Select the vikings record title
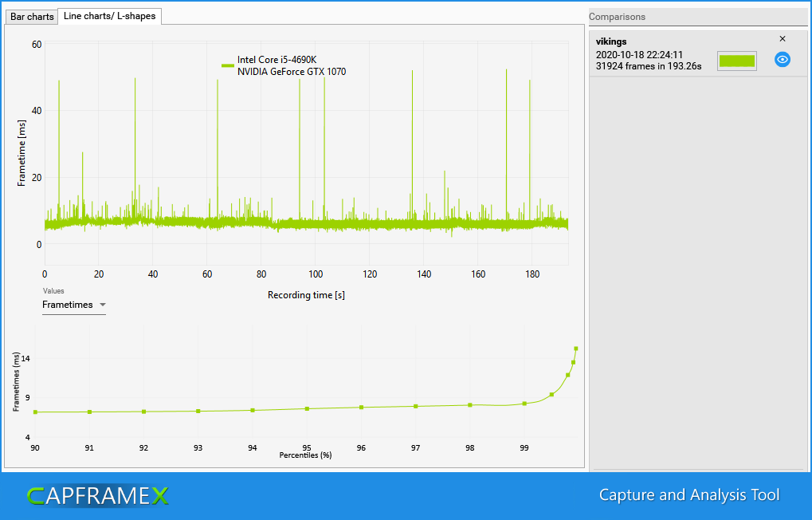Viewport: 812px width, 520px height. click(x=611, y=41)
